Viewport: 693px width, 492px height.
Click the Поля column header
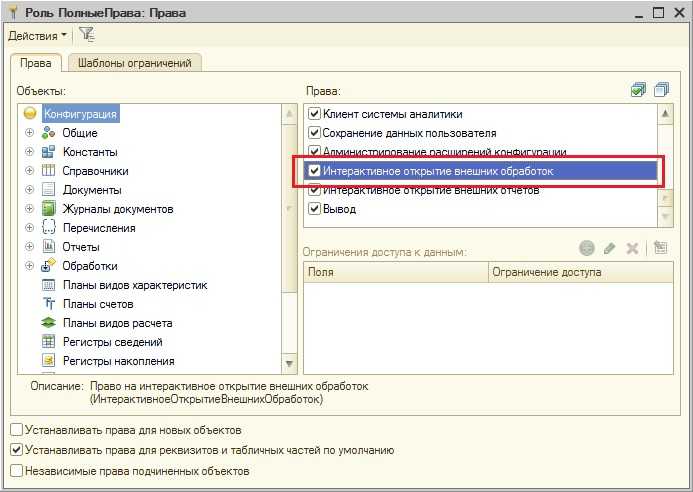pyautogui.click(x=396, y=272)
